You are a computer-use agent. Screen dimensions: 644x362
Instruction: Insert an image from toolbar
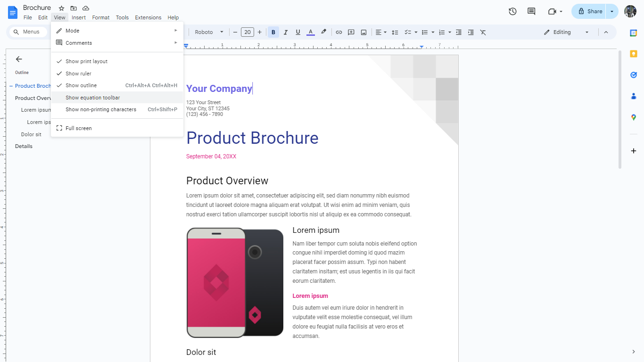(x=363, y=32)
